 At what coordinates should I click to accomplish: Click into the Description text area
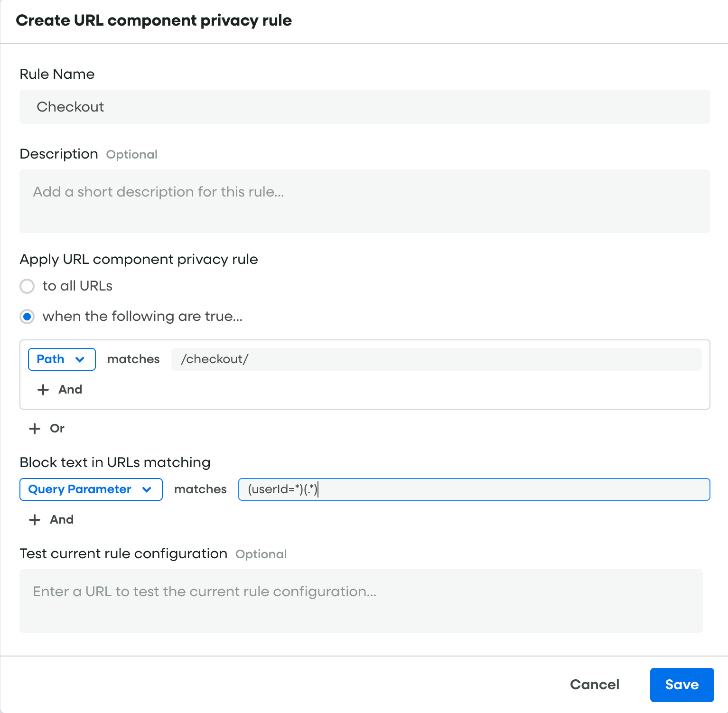point(364,201)
